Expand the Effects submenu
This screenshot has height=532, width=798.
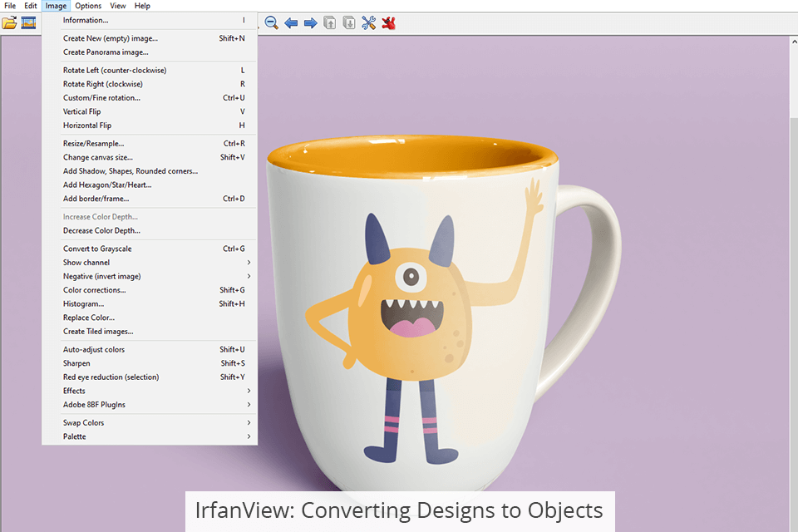coord(150,391)
